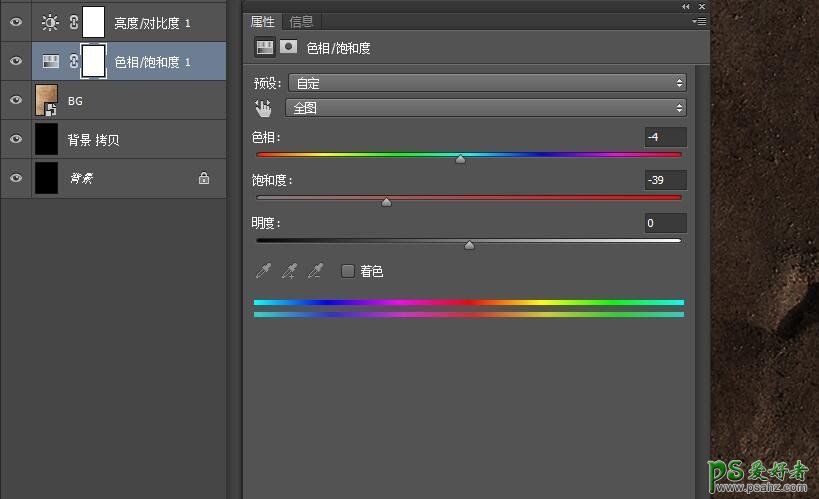The width and height of the screenshot is (819, 499).
Task: Click the Brightness/Contrast layer sun icon
Action: tap(50, 22)
